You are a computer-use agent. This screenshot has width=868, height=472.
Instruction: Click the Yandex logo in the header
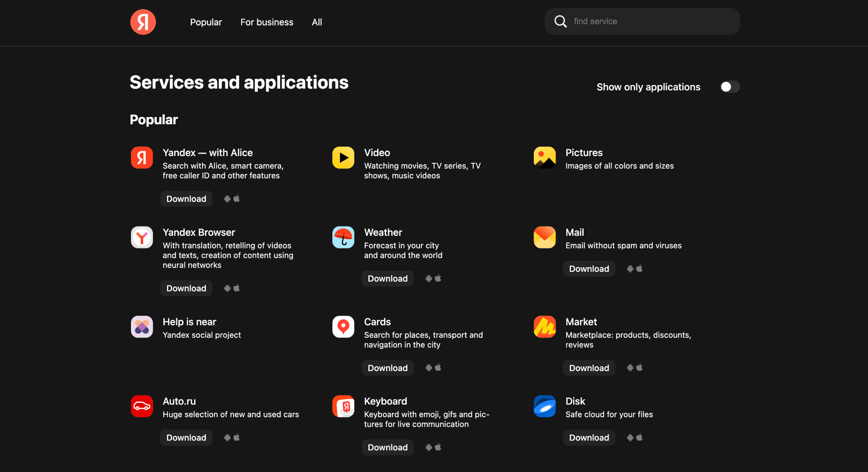143,22
